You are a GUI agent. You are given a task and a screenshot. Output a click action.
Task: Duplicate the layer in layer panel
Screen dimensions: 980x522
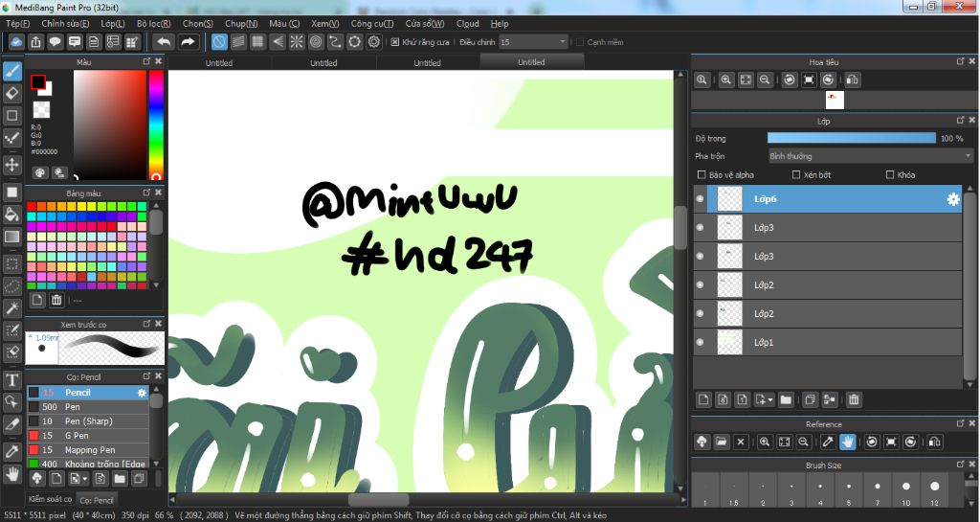810,399
